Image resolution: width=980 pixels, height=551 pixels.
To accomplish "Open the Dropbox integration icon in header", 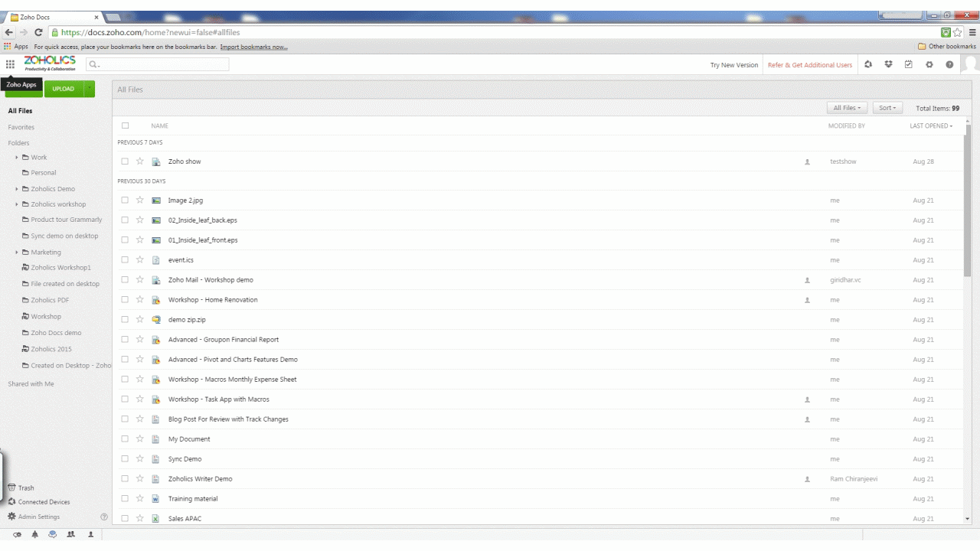I will pyautogui.click(x=889, y=65).
